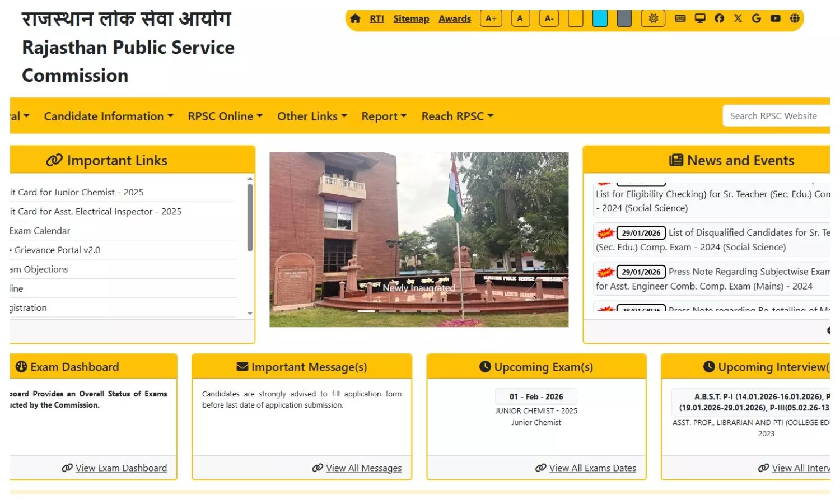Screen dimensions: 840x504
Task: Open the X (Twitter) icon
Action: (x=738, y=18)
